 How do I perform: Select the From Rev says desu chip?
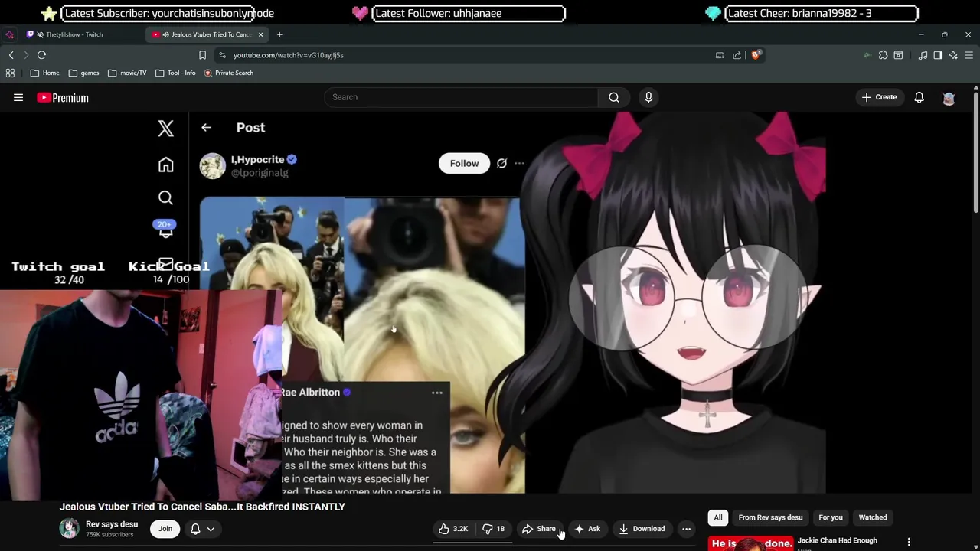coord(770,517)
